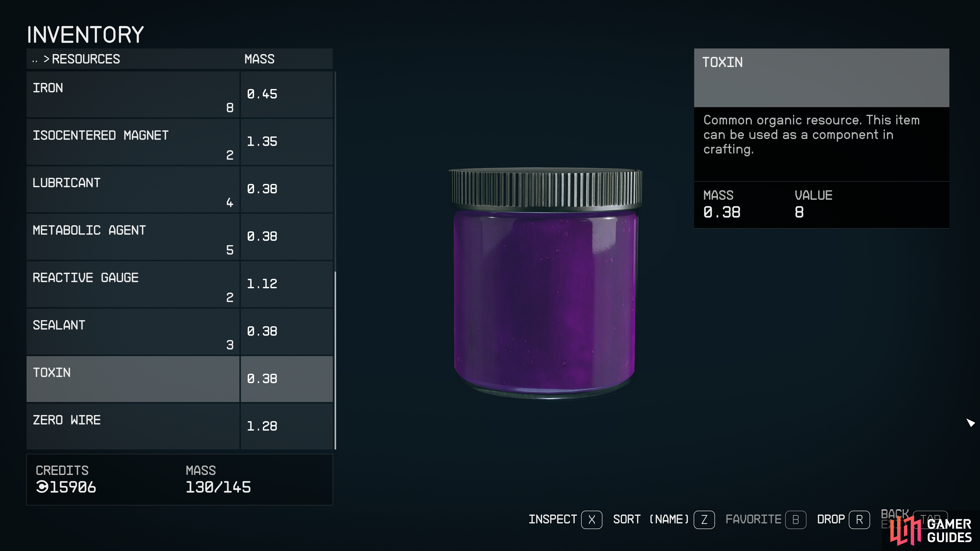
Task: Click the highlighted Toxin row
Action: coord(180,379)
